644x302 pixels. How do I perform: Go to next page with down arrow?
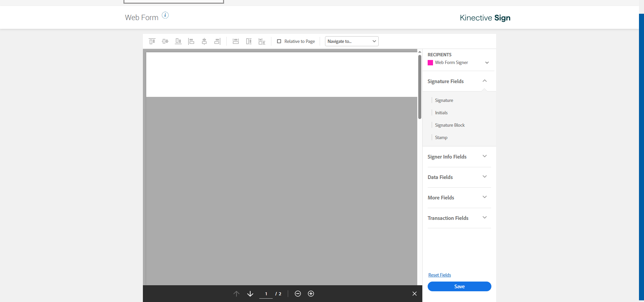click(x=250, y=294)
